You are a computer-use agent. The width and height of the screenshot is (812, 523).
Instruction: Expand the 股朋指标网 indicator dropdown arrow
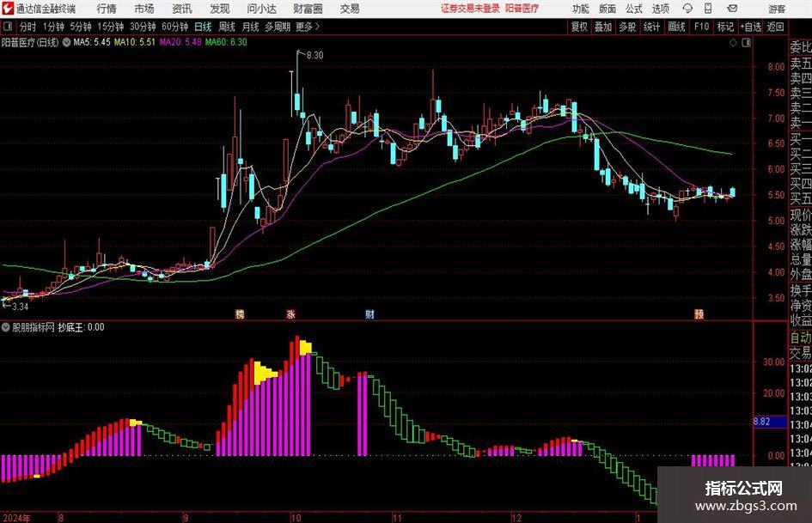pyautogui.click(x=6, y=327)
